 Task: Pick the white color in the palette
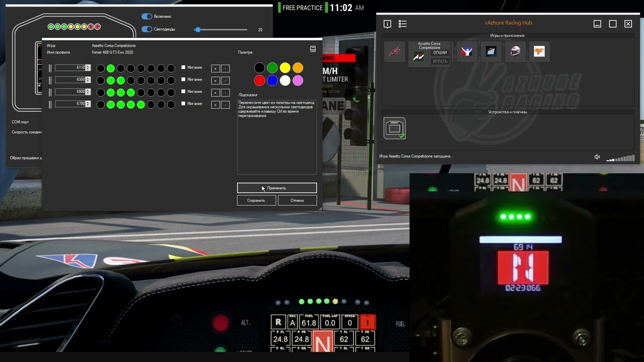(285, 80)
